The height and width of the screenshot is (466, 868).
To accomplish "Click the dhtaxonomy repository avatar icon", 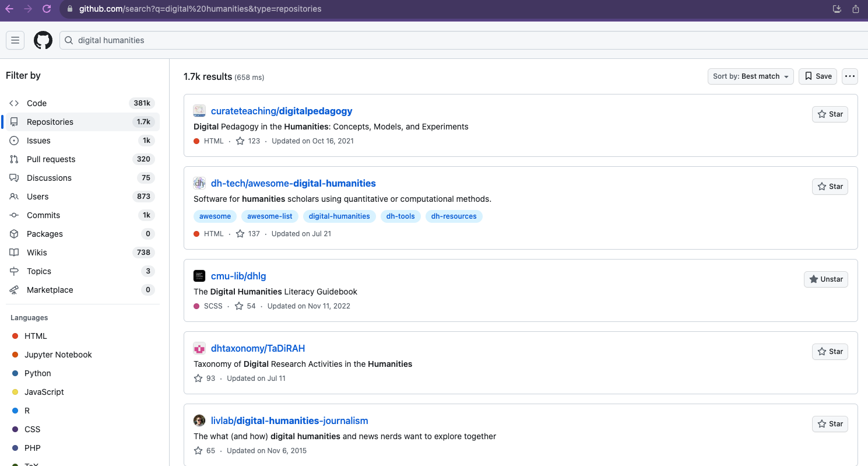I will 199,348.
